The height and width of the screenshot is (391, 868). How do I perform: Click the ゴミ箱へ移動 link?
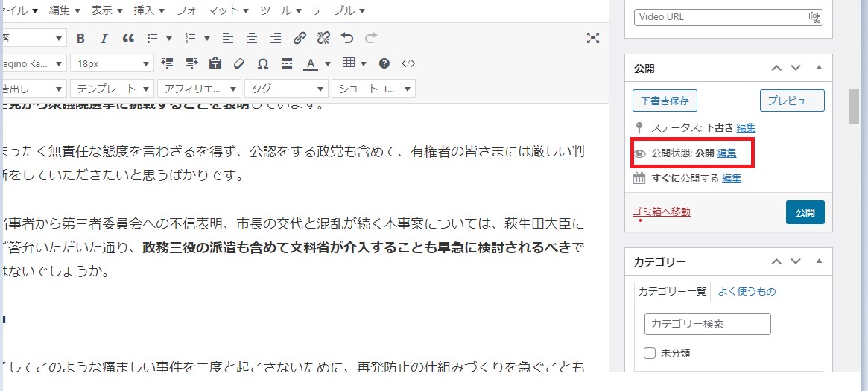[x=661, y=212]
